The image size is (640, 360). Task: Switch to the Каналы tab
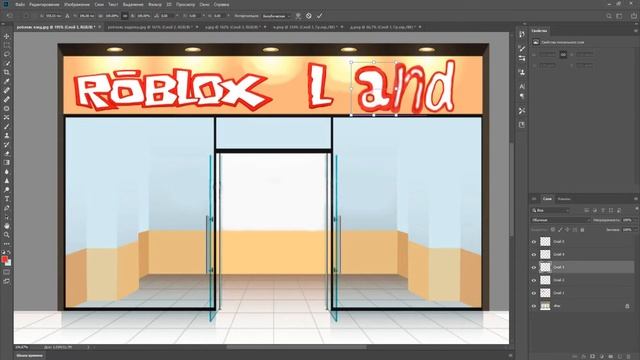(x=564, y=199)
